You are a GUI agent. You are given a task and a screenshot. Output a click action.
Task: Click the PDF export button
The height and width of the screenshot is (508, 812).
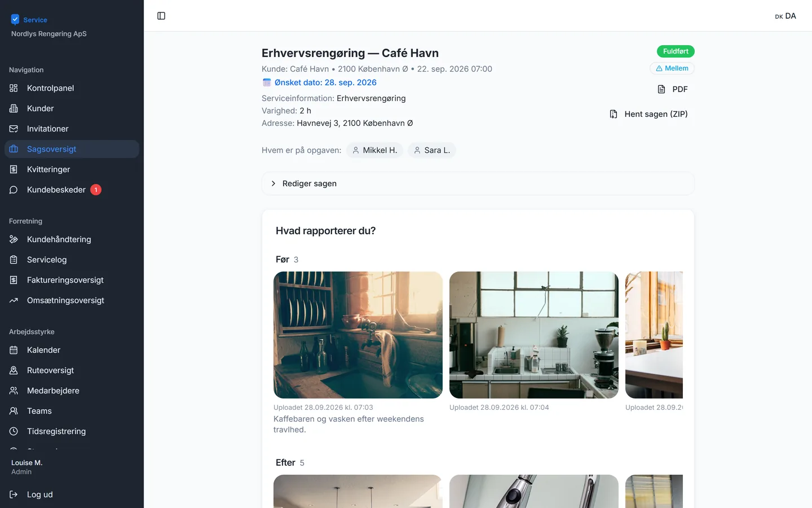672,89
